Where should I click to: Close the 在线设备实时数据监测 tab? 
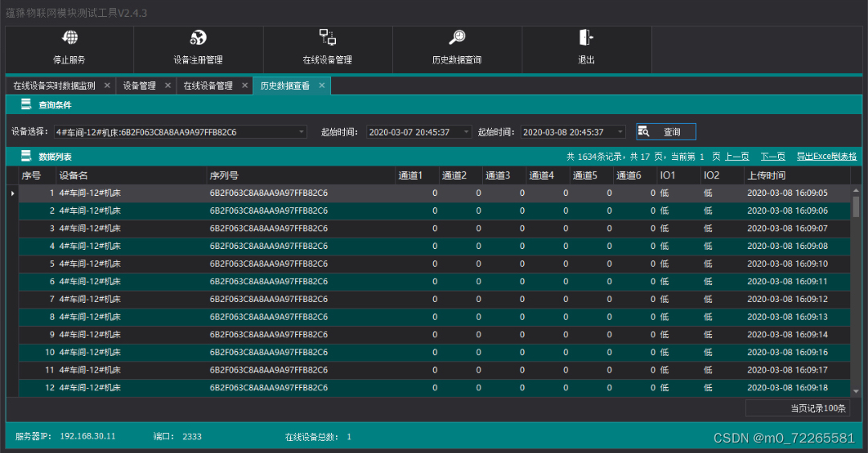[108, 85]
